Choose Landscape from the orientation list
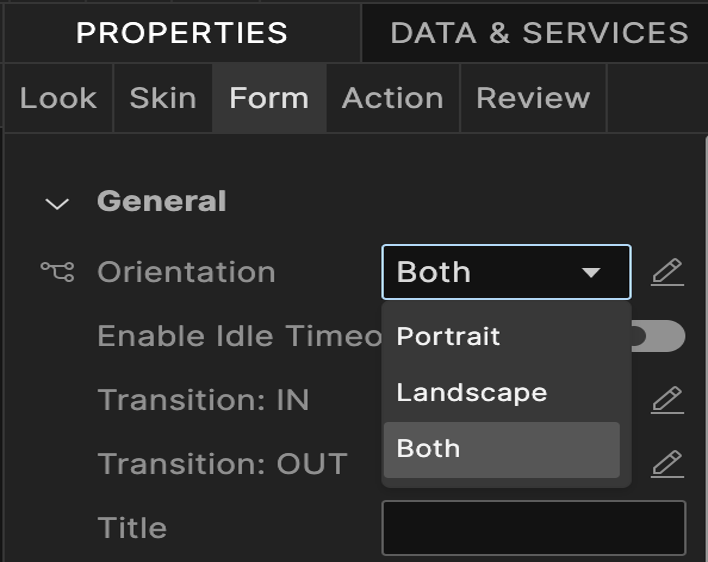 coord(472,392)
